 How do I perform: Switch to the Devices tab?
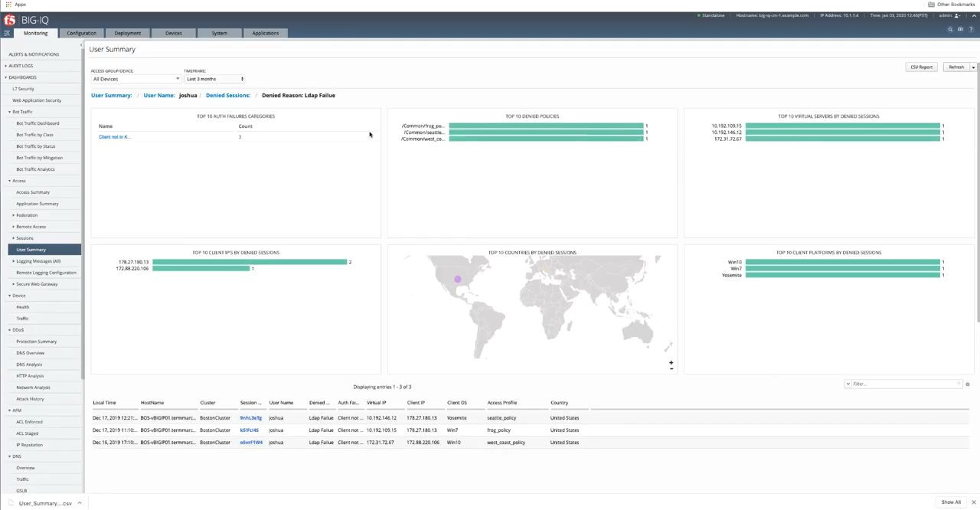point(174,33)
